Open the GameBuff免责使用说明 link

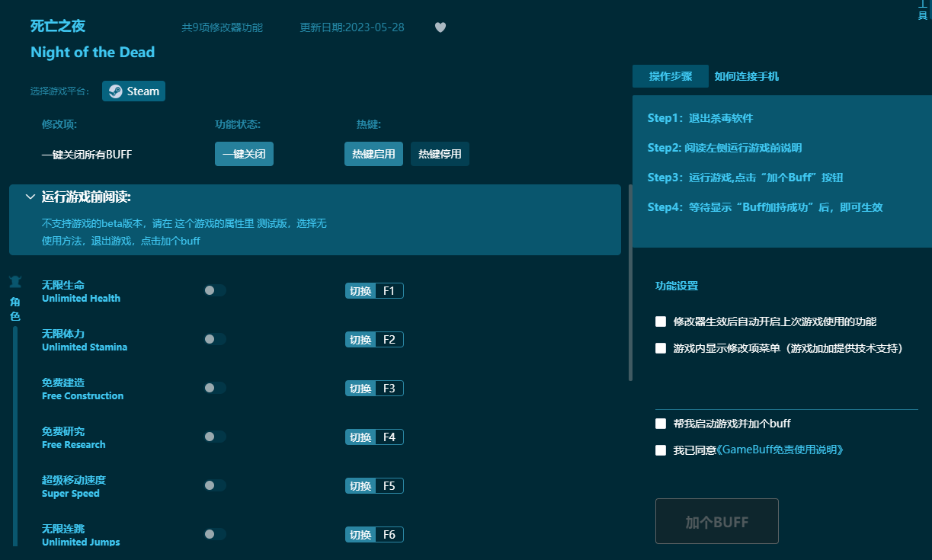pyautogui.click(x=780, y=450)
